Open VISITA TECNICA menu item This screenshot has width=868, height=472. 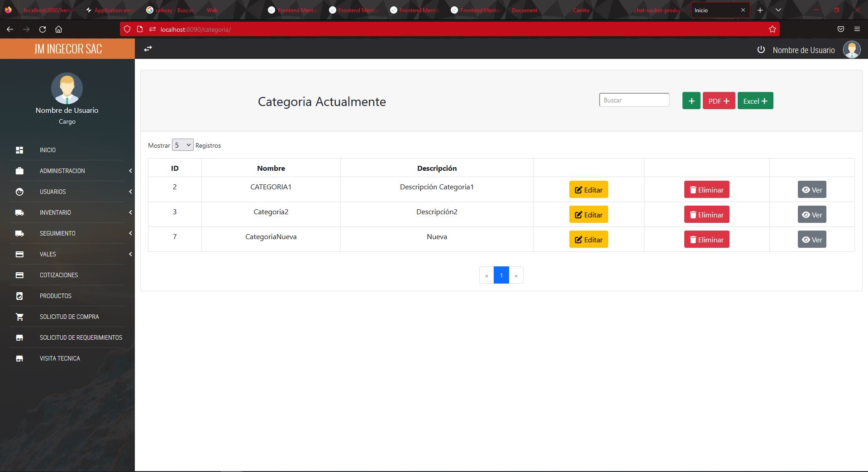tap(60, 358)
